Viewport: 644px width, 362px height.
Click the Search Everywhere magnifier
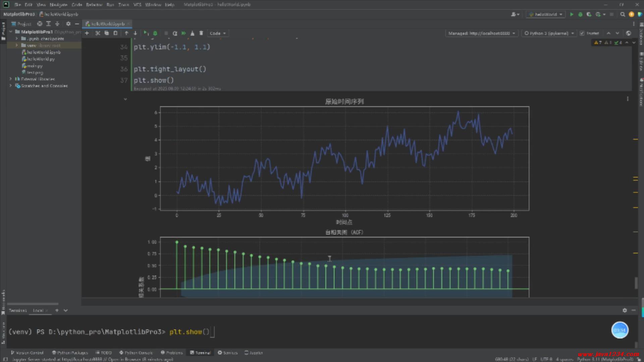point(623,14)
